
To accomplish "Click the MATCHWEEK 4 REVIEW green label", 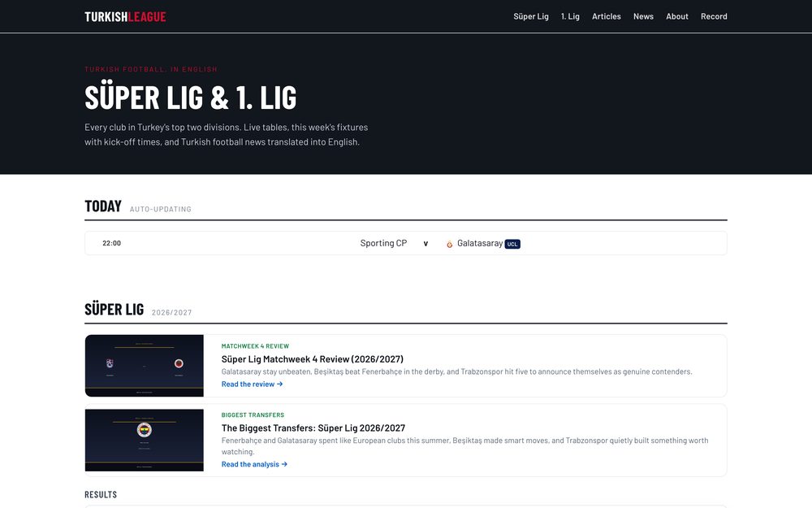I will tap(255, 345).
